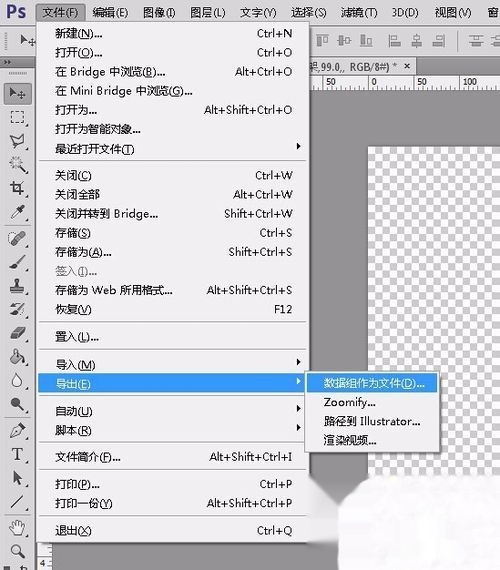Select the Healing Brush tool

tap(17, 238)
